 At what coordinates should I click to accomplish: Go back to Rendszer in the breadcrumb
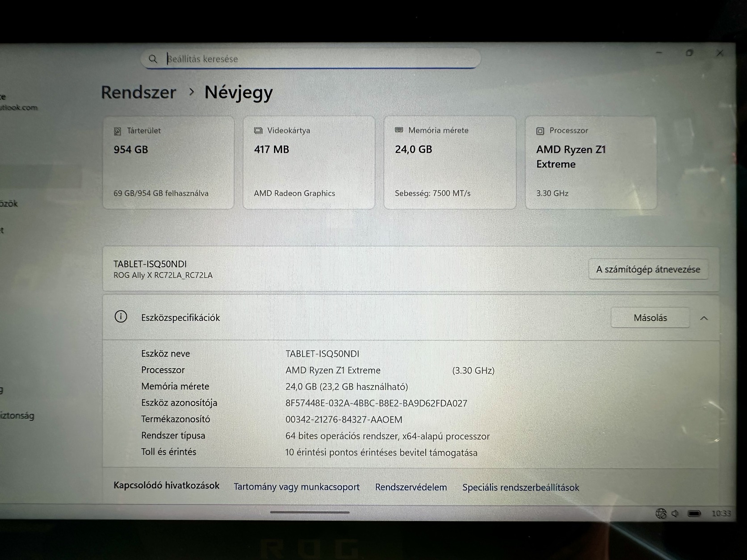coord(138,92)
